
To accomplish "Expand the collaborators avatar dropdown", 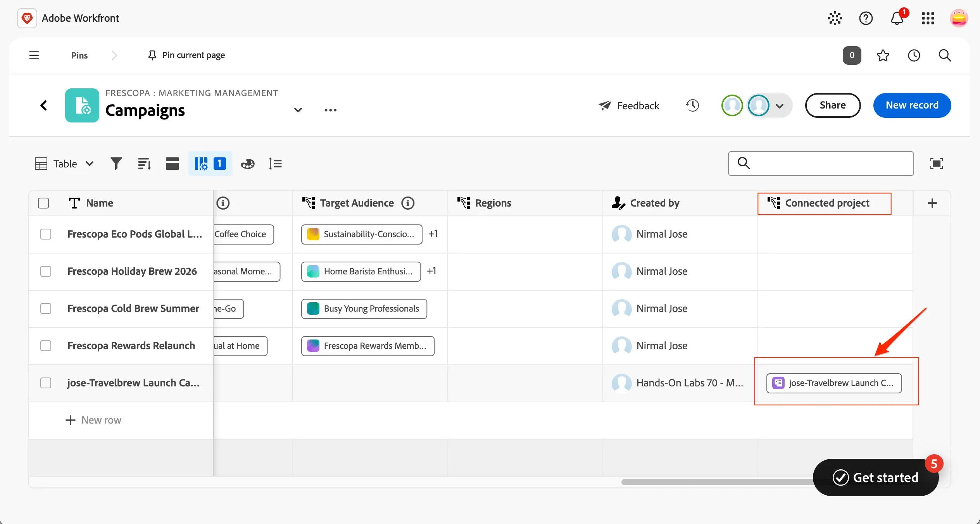I will (x=780, y=106).
